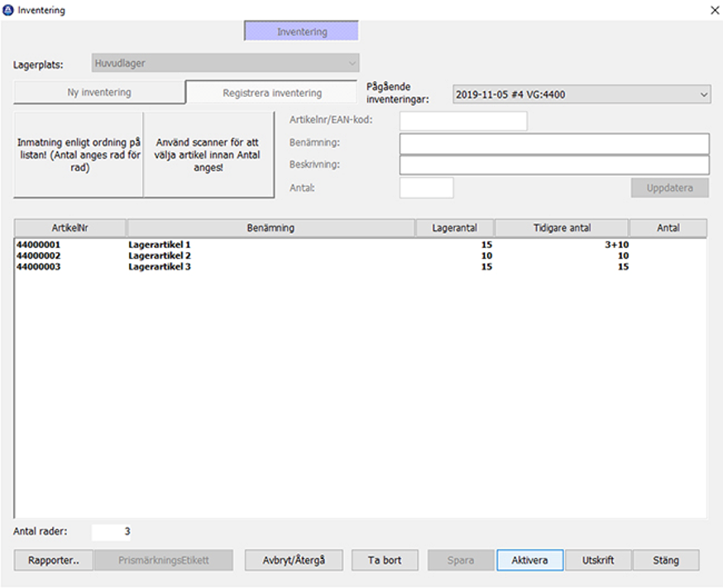Click the Stäng button
The height and width of the screenshot is (588, 723).
point(666,561)
